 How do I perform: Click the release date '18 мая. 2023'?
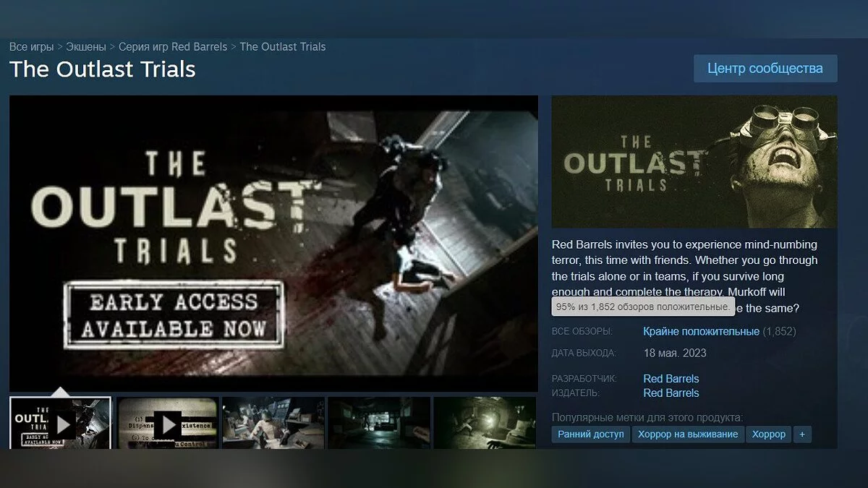(675, 354)
